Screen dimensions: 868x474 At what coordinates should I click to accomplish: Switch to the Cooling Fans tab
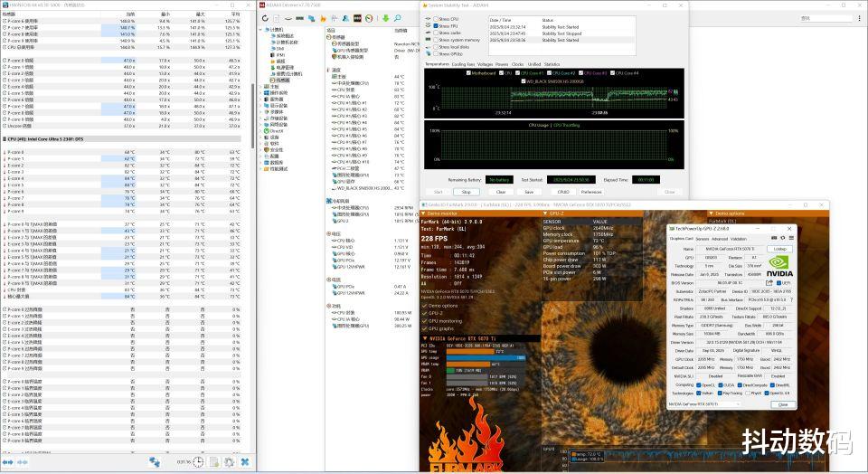463,64
